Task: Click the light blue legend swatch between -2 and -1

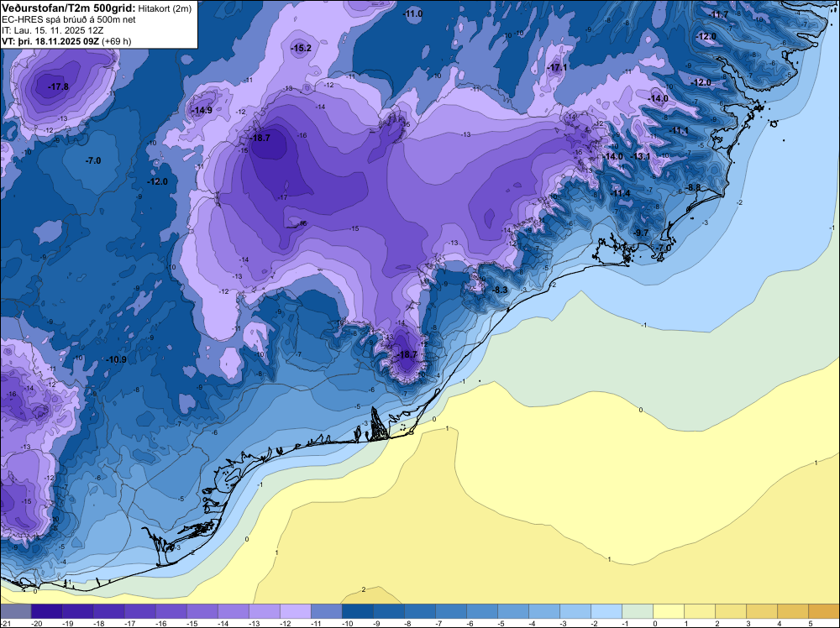Action: pyautogui.click(x=606, y=611)
